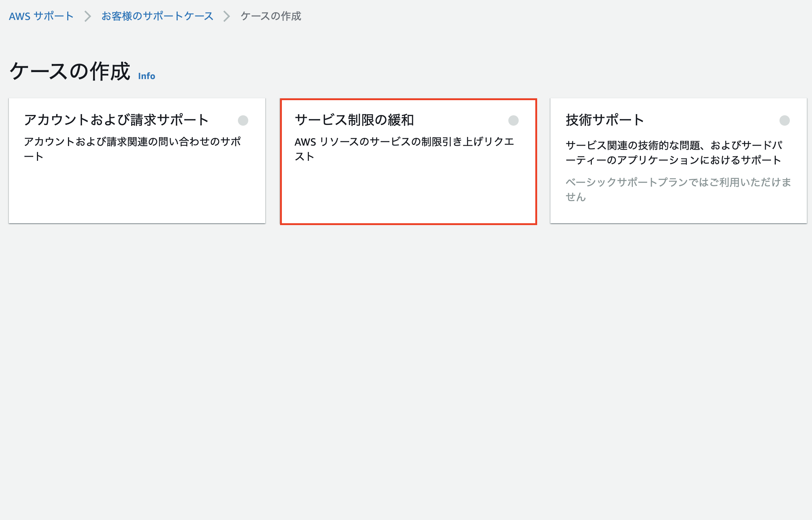Screen dimensions: 812x520
Task: Click the breadcrumb chevron after AWS サポート
Action: coord(88,16)
